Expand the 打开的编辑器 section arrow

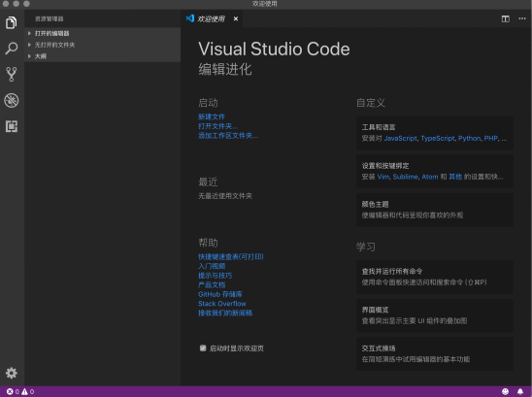(x=29, y=33)
